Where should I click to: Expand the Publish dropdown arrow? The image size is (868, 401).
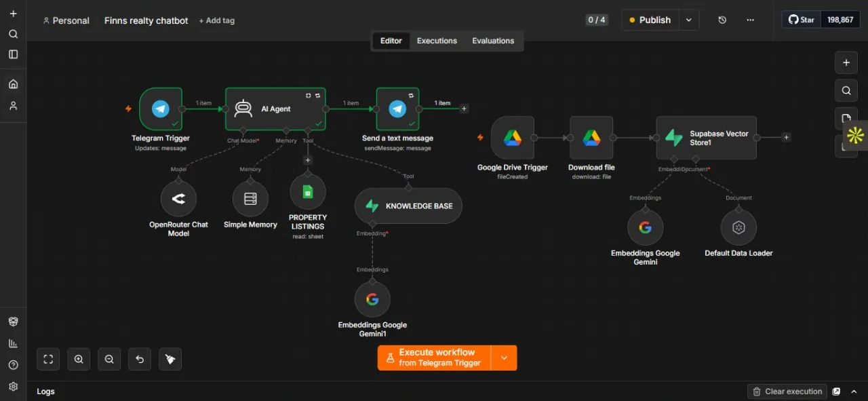689,20
